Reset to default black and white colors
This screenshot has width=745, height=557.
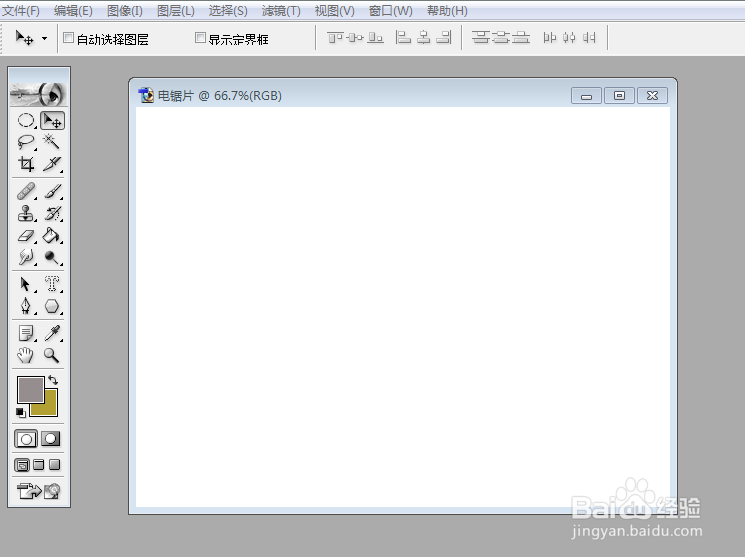(x=21, y=412)
